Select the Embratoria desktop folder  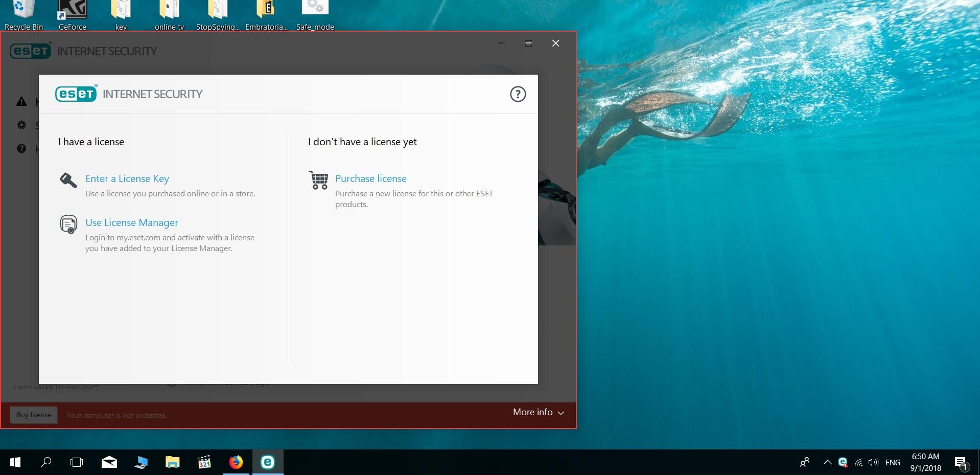coord(266,15)
